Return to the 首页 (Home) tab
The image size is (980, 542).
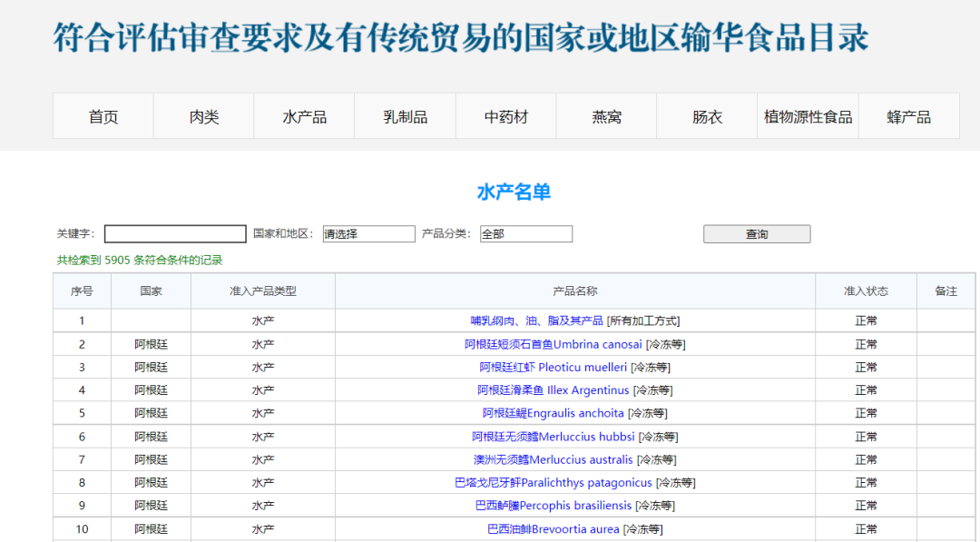102,114
